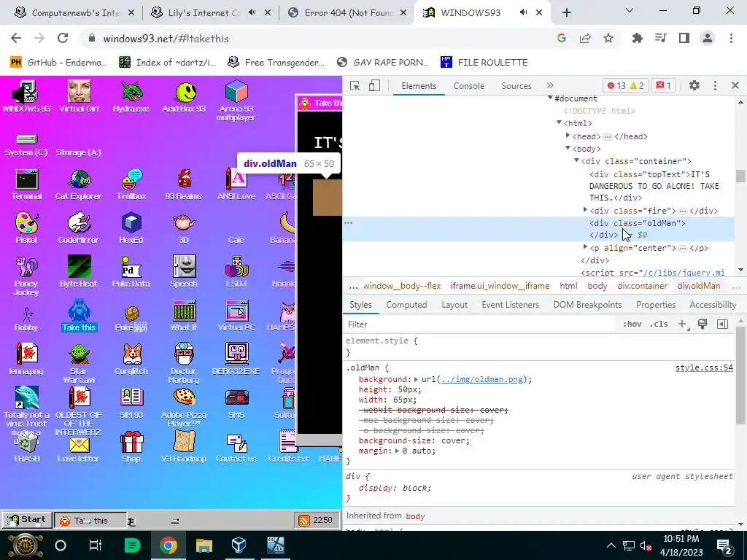Expand the p align center node
747x560 pixels.
tap(586, 246)
